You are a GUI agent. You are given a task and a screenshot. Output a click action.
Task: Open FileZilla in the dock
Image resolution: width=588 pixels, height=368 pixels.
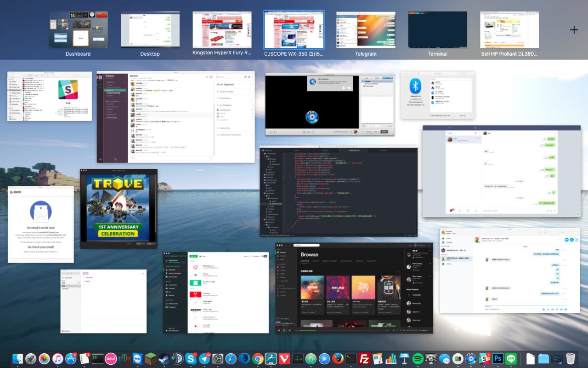click(x=365, y=359)
